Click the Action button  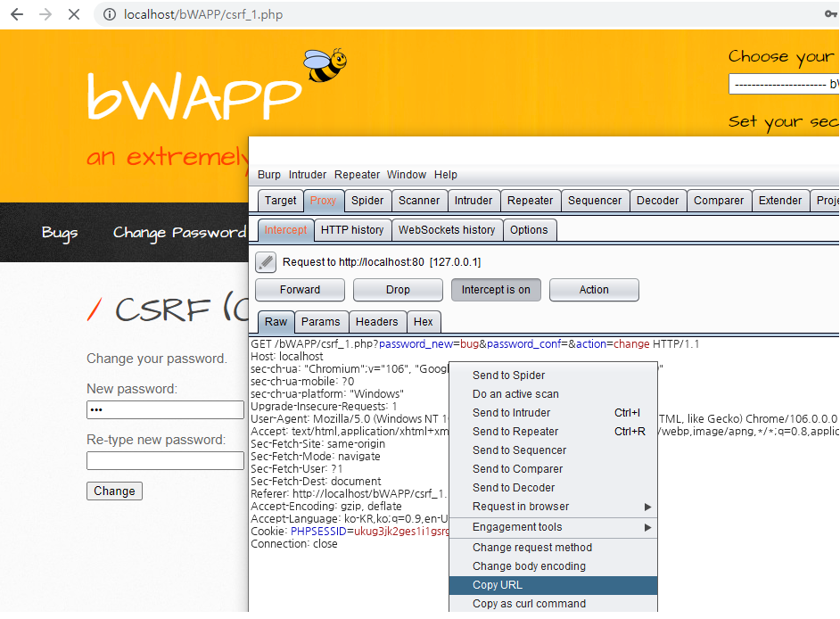point(594,290)
